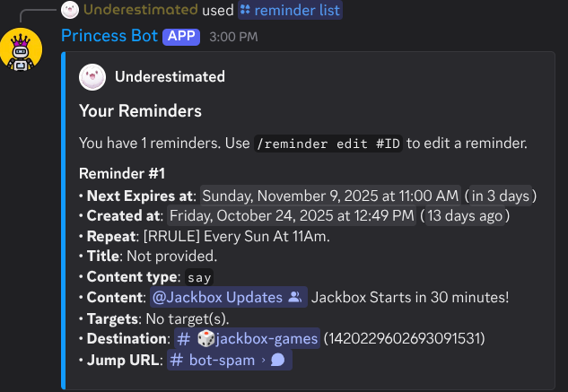568x392 pixels.
Task: Open the "reminder list" command chip
Action: tap(290, 10)
